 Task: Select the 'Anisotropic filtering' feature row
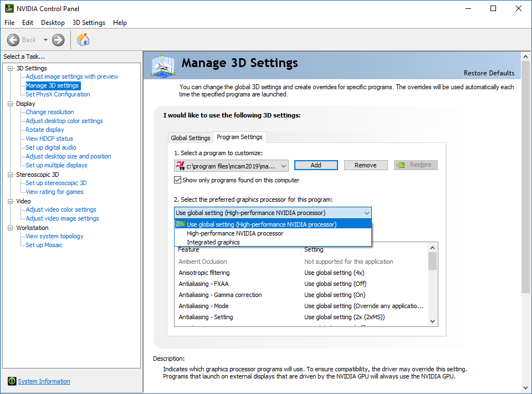[301, 273]
